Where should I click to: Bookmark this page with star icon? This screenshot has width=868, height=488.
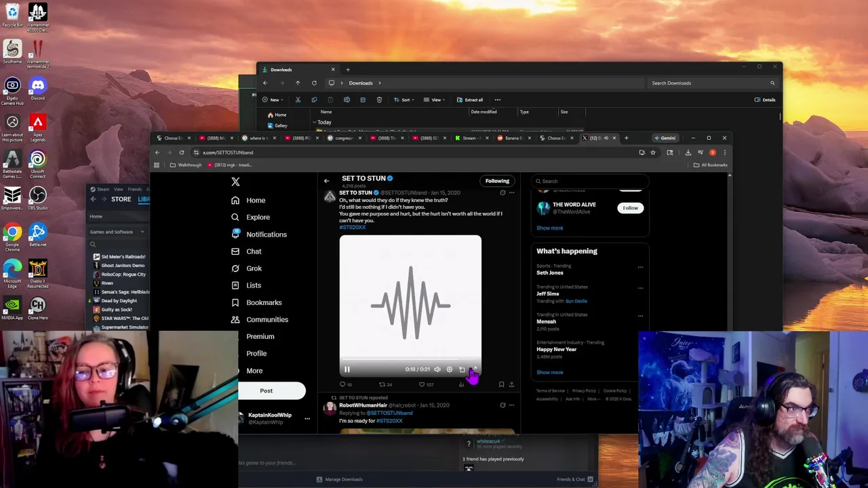653,152
